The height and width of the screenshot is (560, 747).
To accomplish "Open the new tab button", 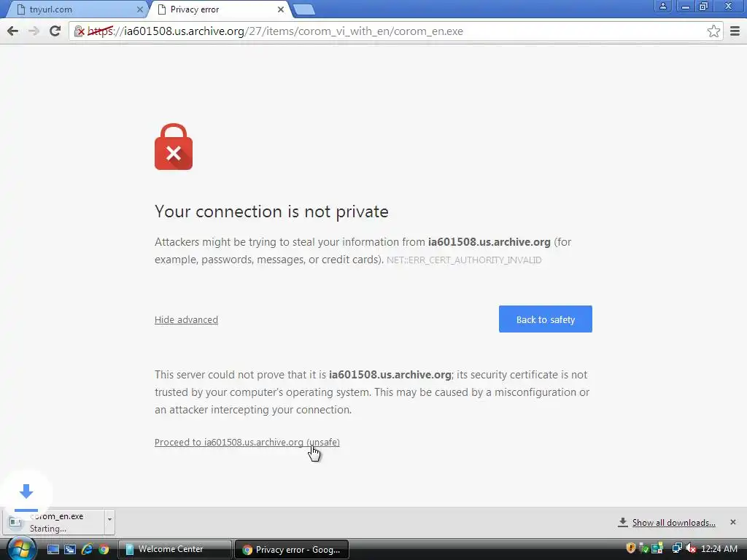I will (x=303, y=9).
